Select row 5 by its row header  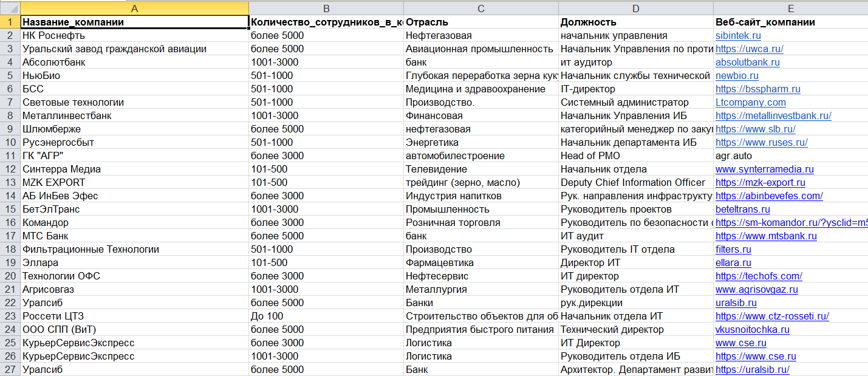(x=9, y=75)
